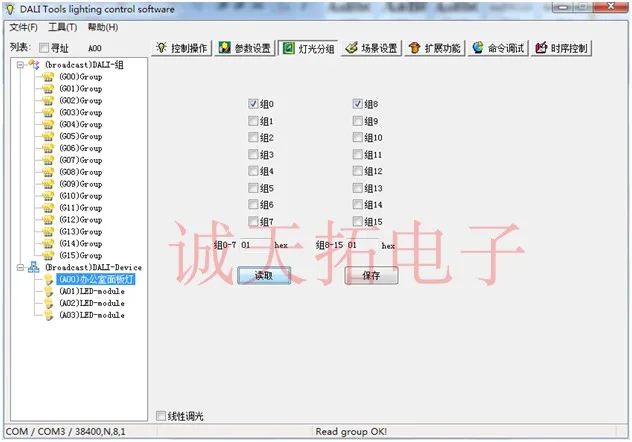The width and height of the screenshot is (632, 442).
Task: Click the G02 group bulb icon
Action: [x=48, y=100]
